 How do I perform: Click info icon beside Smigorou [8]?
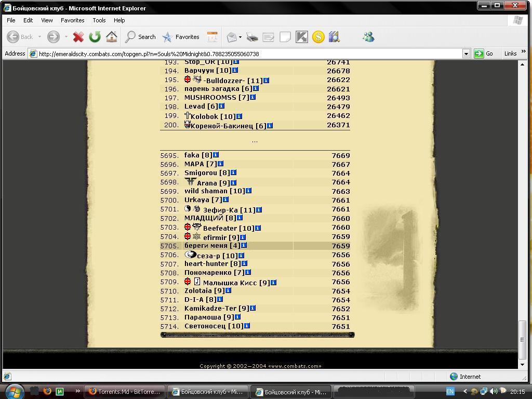click(233, 172)
